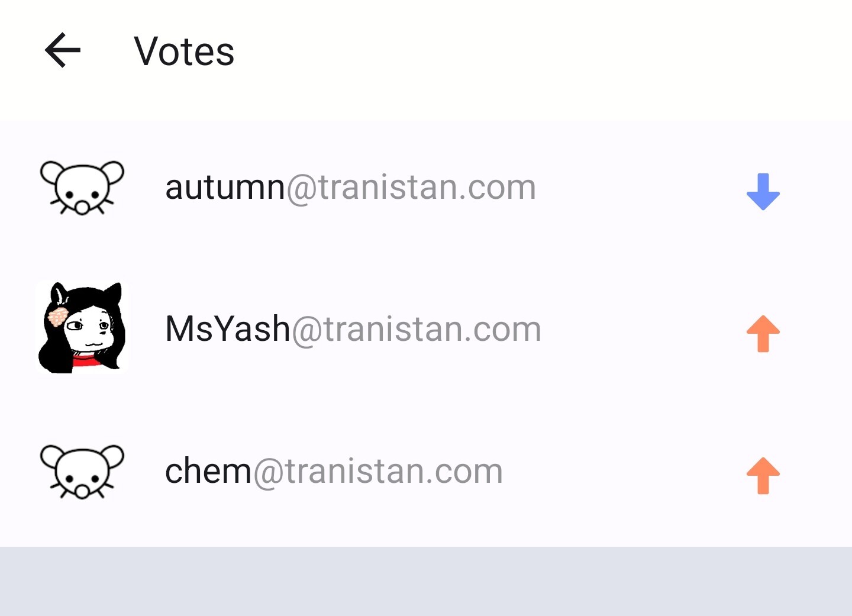Click the @tranistan.com domain beside chem
This screenshot has height=616, width=852.
point(378,472)
